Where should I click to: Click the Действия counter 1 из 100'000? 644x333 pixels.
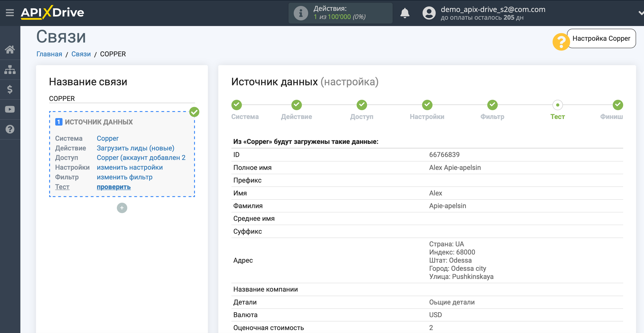click(x=339, y=17)
